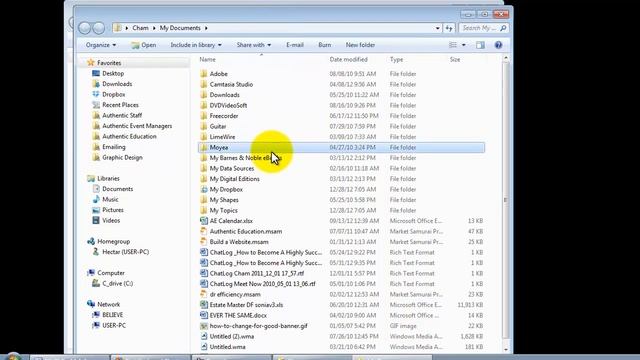The height and width of the screenshot is (360, 640).
Task: Select Computer in navigation pane
Action: click(x=111, y=273)
